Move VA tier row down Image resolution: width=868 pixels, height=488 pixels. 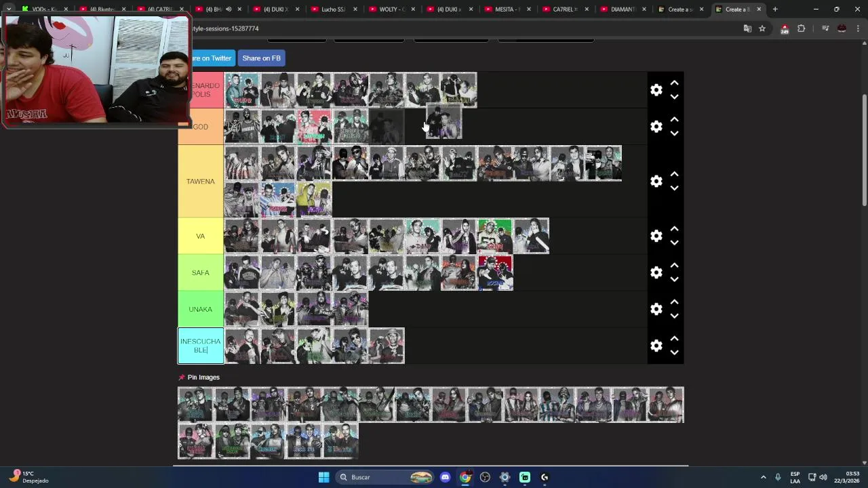(x=675, y=243)
